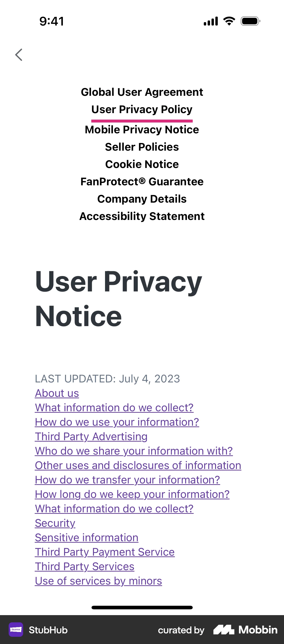
Task: Select the User Privacy Policy tab
Action: tap(142, 109)
